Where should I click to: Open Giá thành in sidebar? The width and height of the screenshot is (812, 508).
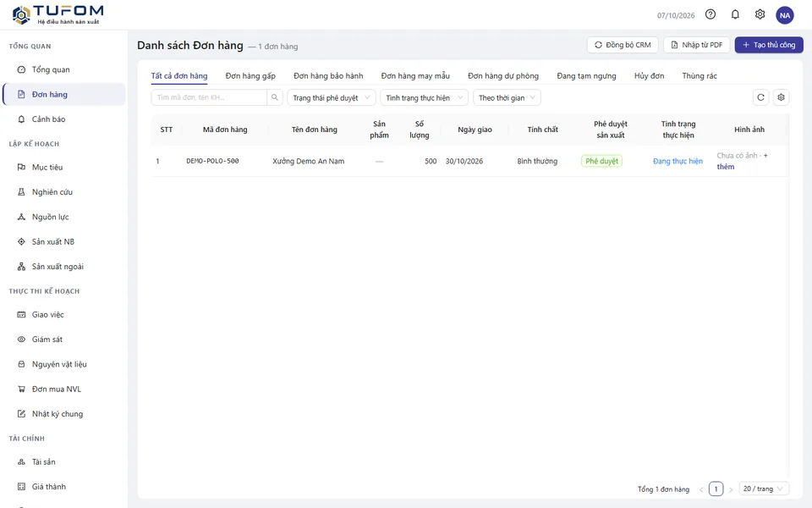[64, 487]
